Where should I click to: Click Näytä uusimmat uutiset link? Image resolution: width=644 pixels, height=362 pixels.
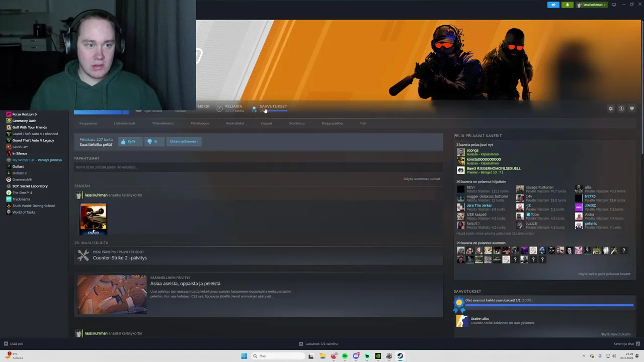point(422,179)
